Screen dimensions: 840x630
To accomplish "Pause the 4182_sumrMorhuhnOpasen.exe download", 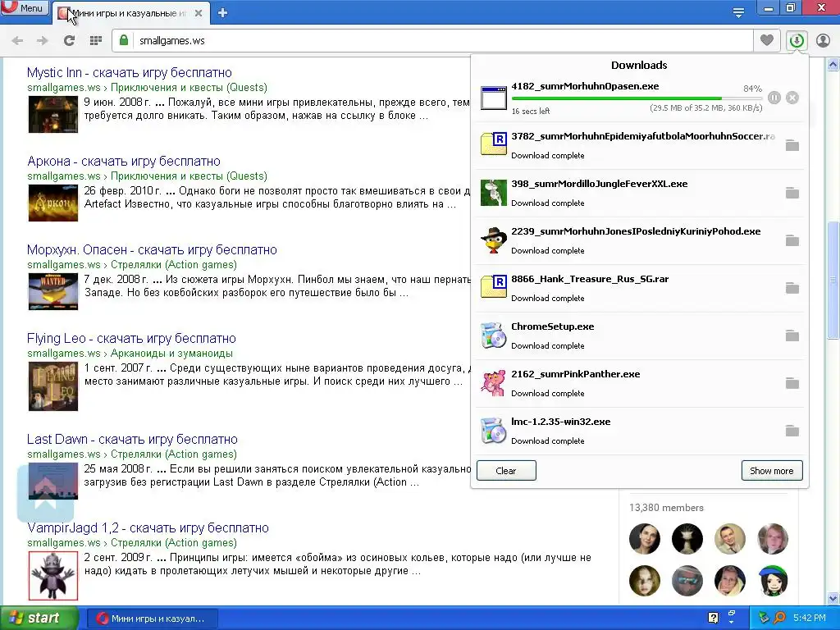I will tap(774, 98).
